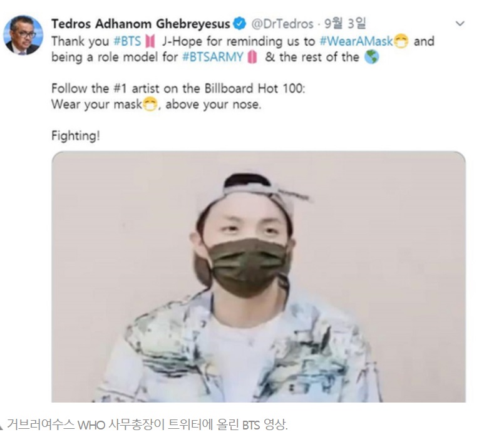
Task: Click Tedros's profile avatar photo
Action: (23, 35)
